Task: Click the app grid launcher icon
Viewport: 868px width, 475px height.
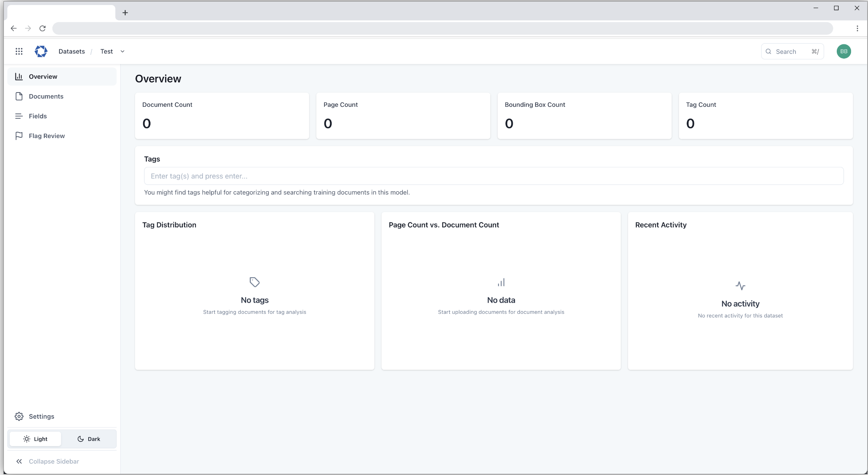Action: pos(19,51)
